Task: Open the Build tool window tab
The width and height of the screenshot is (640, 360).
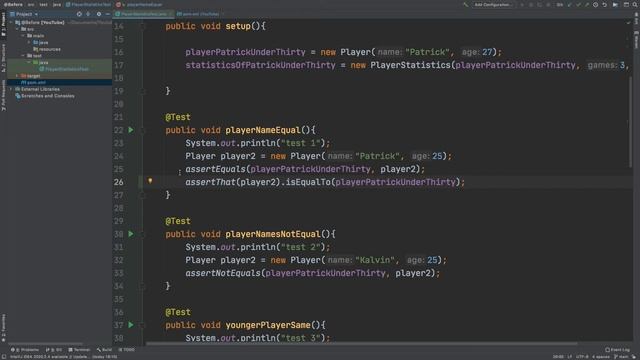Action: 104,350
